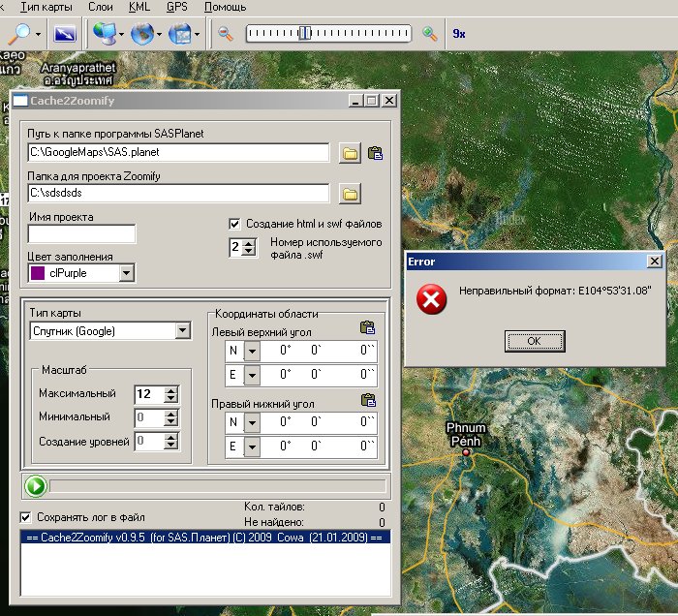The image size is (678, 616).
Task: Open the GPS menu
Action: point(176,7)
